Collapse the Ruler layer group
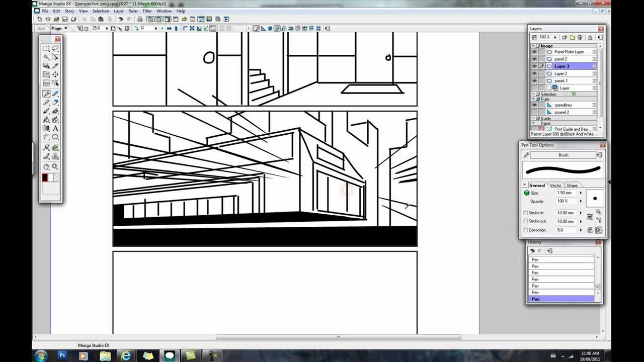 [533, 99]
